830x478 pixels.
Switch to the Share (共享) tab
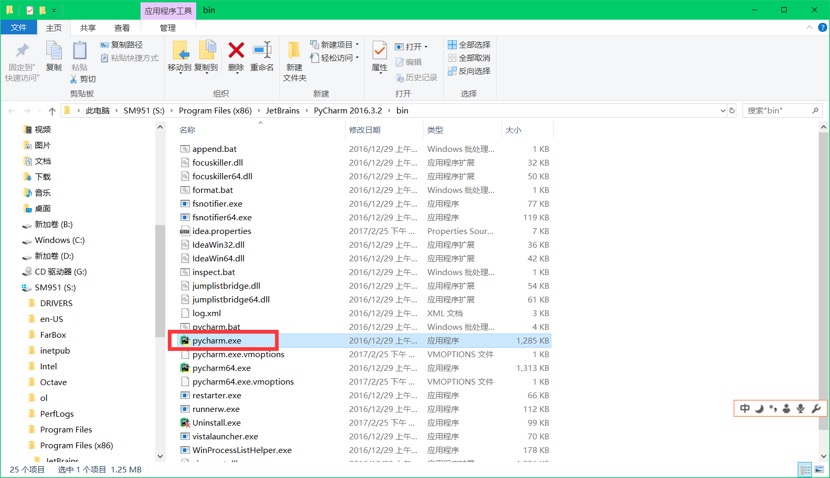point(88,28)
